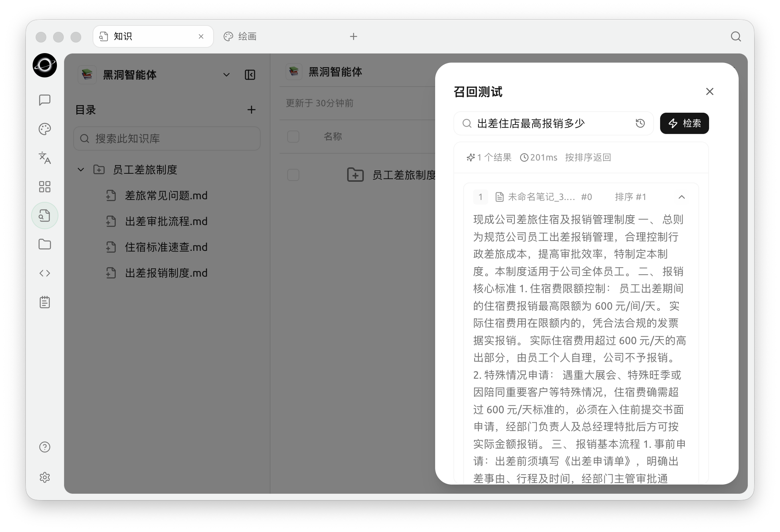Open the apps grid sidebar icon
Image resolution: width=780 pixels, height=532 pixels.
(45, 187)
